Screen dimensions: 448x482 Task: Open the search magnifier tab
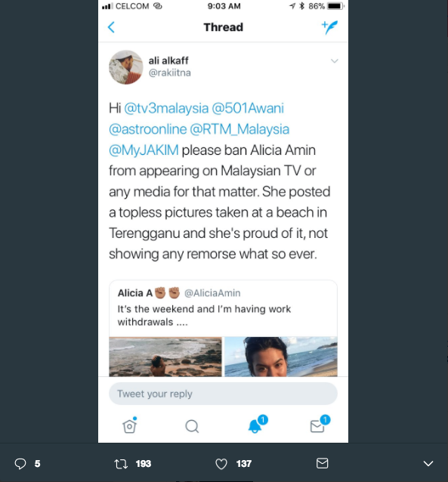coord(192,426)
